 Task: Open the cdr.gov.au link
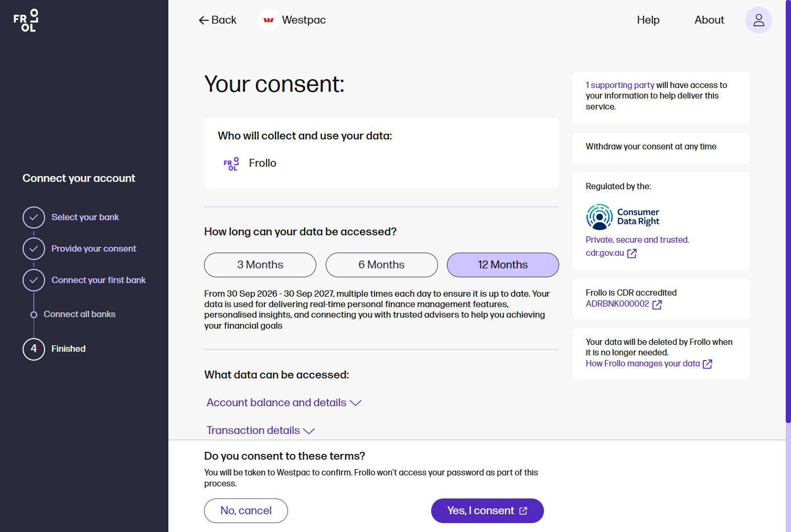(605, 253)
